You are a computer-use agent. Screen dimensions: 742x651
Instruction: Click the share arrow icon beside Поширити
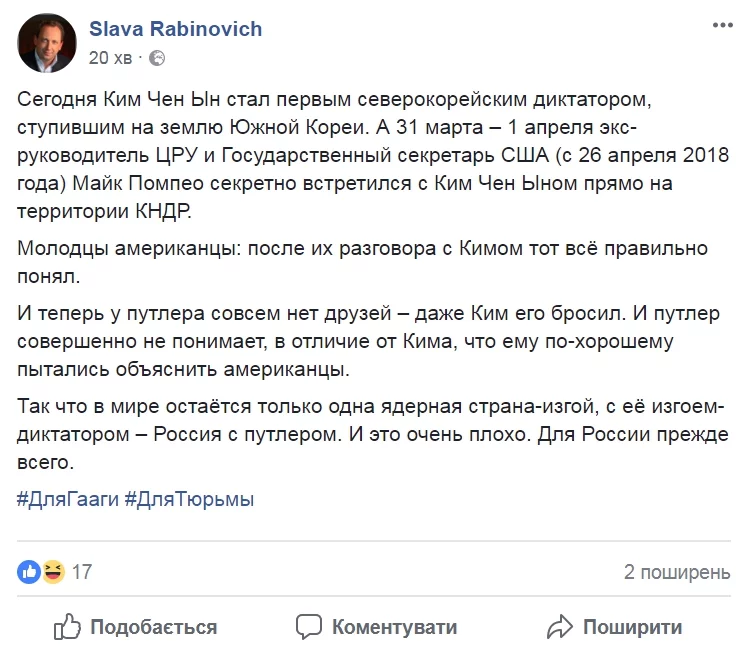coord(559,628)
